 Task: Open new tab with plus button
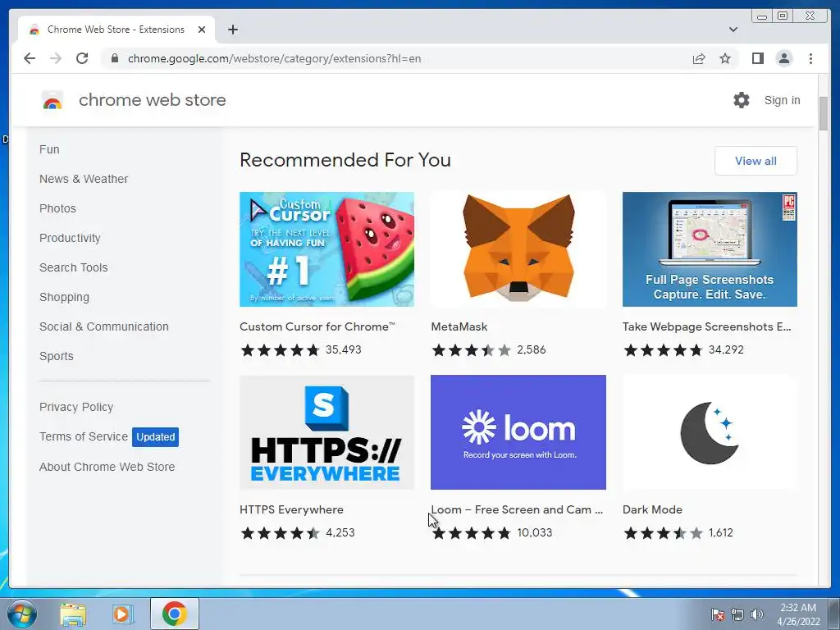[232, 30]
